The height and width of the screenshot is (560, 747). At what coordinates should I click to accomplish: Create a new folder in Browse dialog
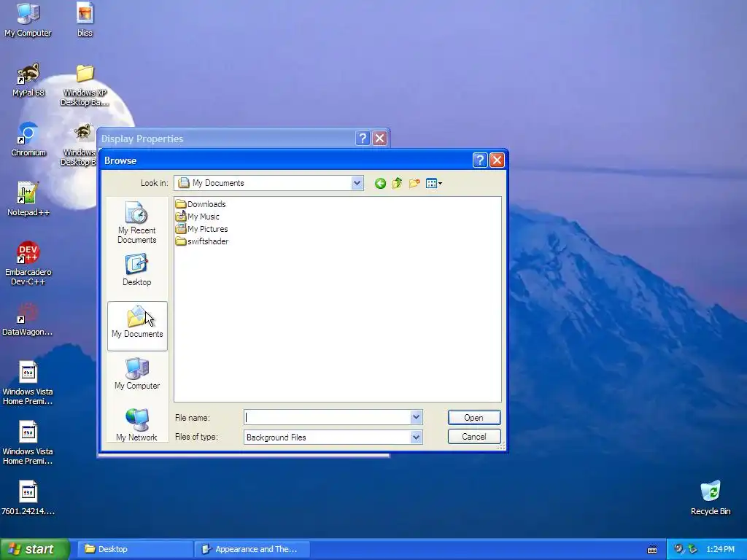[x=414, y=183]
